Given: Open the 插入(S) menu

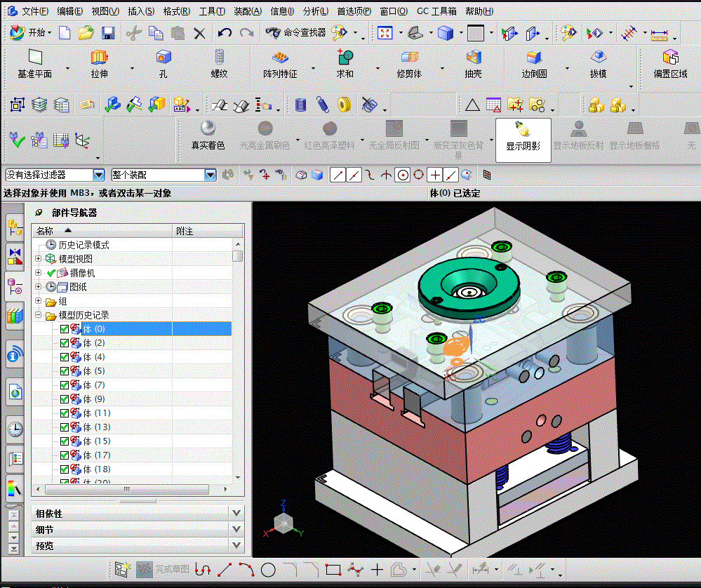Looking at the screenshot, I should point(141,11).
